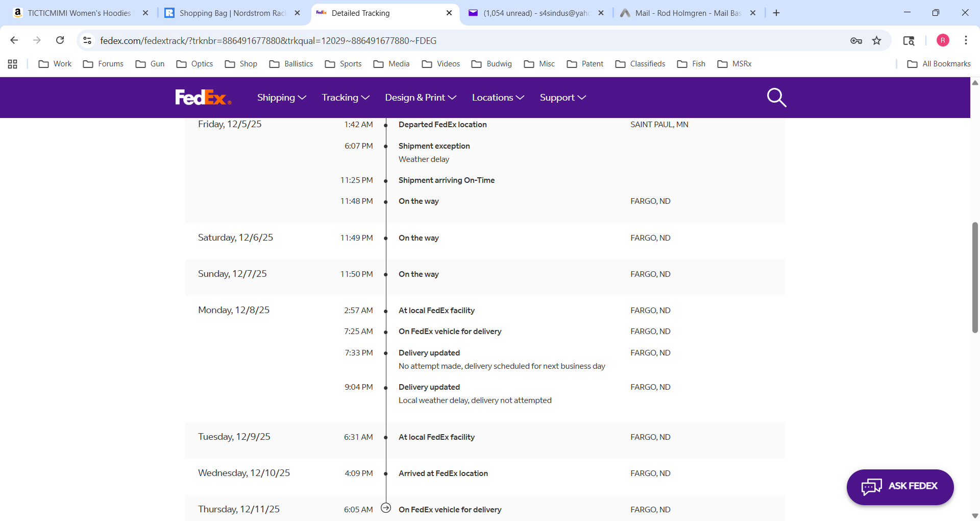Image resolution: width=980 pixels, height=521 pixels.
Task: Close the Detailed Tracking tab
Action: click(x=449, y=13)
